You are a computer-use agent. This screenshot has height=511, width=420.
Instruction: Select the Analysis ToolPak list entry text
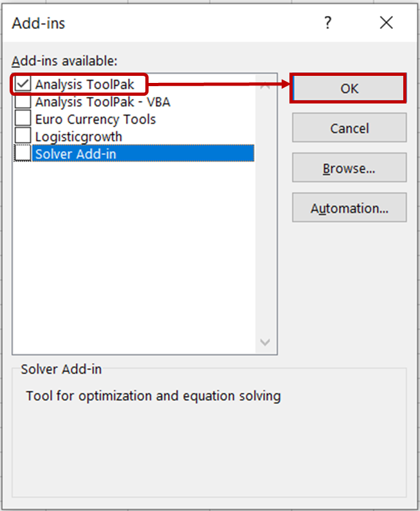point(85,85)
